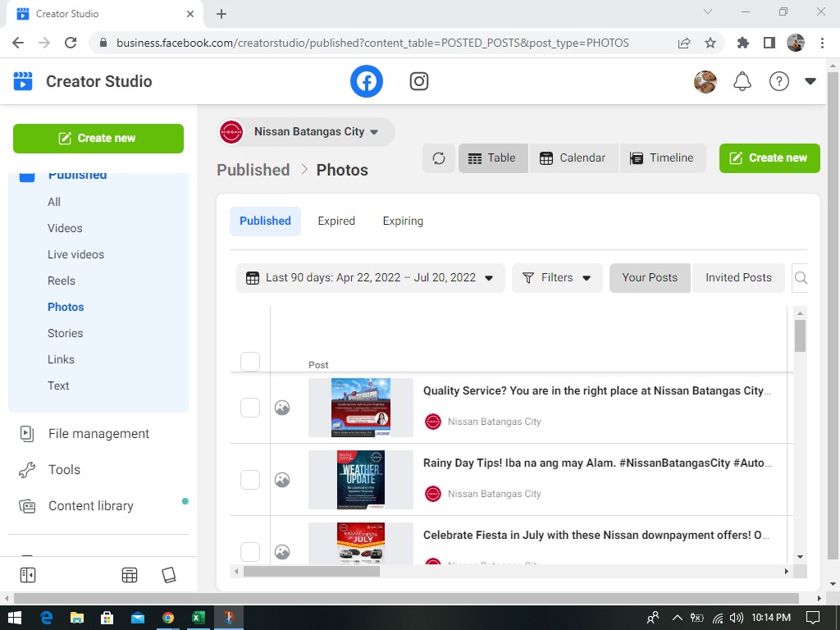Click Create new button beside Timeline

tap(769, 158)
